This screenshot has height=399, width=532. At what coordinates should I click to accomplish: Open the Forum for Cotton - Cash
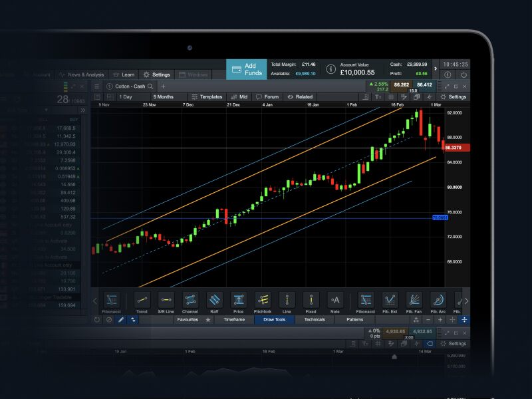(267, 97)
